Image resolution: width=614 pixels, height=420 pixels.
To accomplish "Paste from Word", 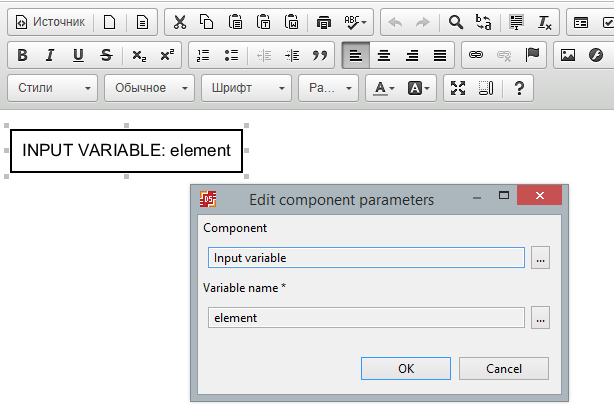I will [x=292, y=22].
